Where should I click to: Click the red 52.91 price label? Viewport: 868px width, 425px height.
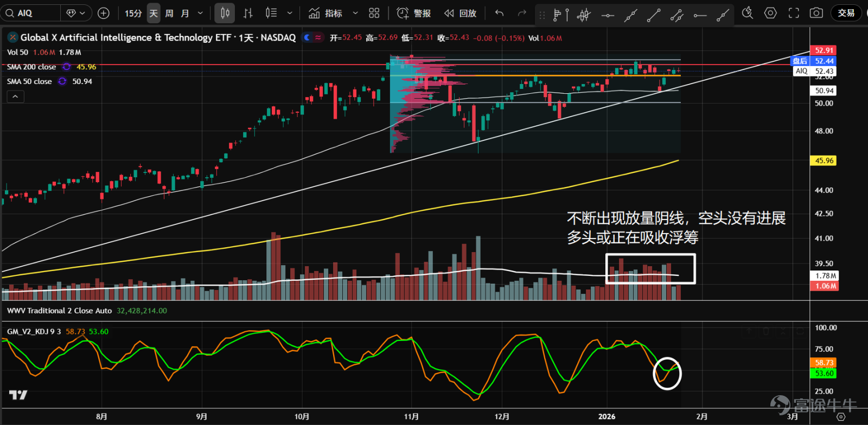[824, 50]
